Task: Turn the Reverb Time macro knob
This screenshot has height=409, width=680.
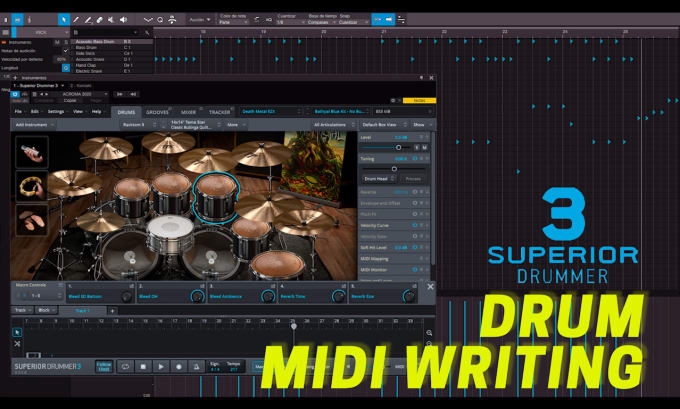Action: click(x=338, y=296)
